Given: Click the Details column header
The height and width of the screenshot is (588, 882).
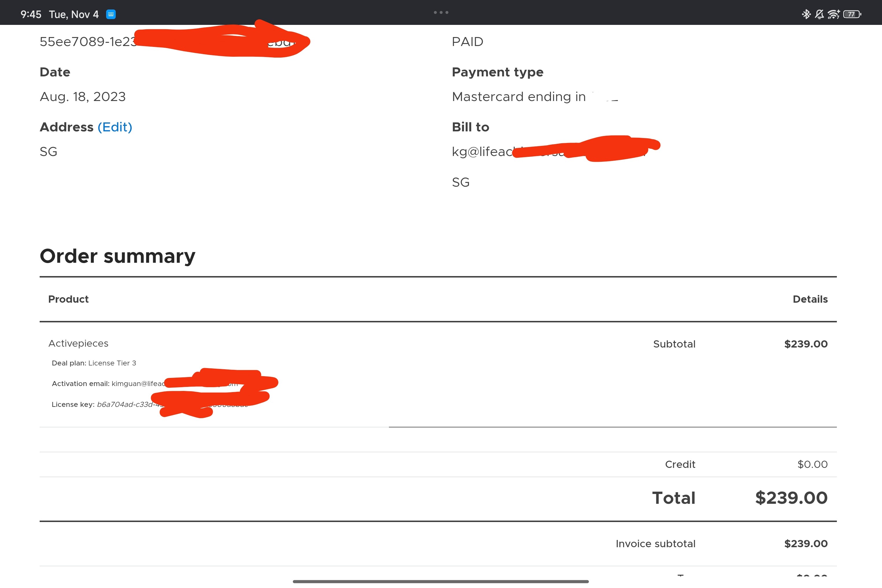Looking at the screenshot, I should [810, 299].
